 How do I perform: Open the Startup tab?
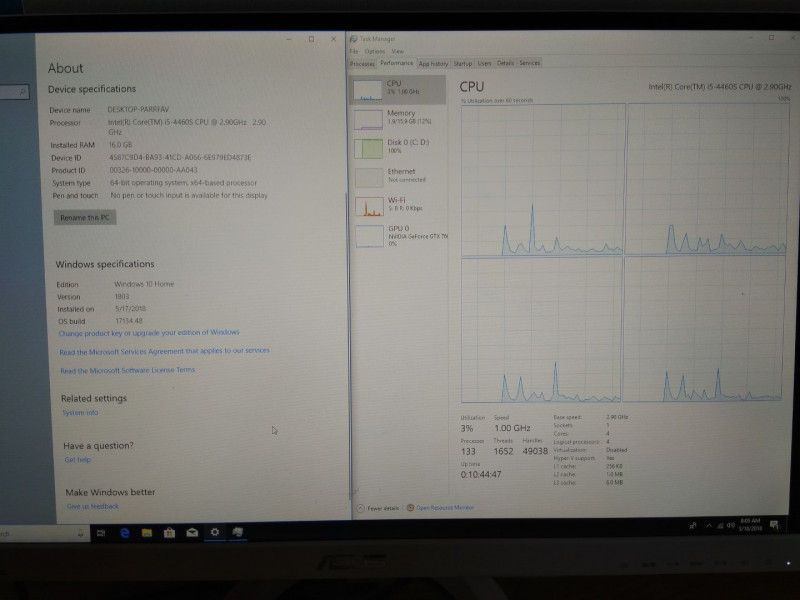(x=463, y=64)
